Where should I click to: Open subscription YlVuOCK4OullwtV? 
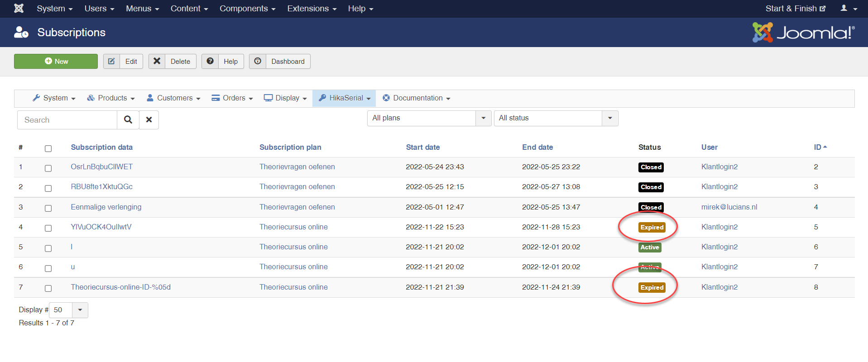101,227
